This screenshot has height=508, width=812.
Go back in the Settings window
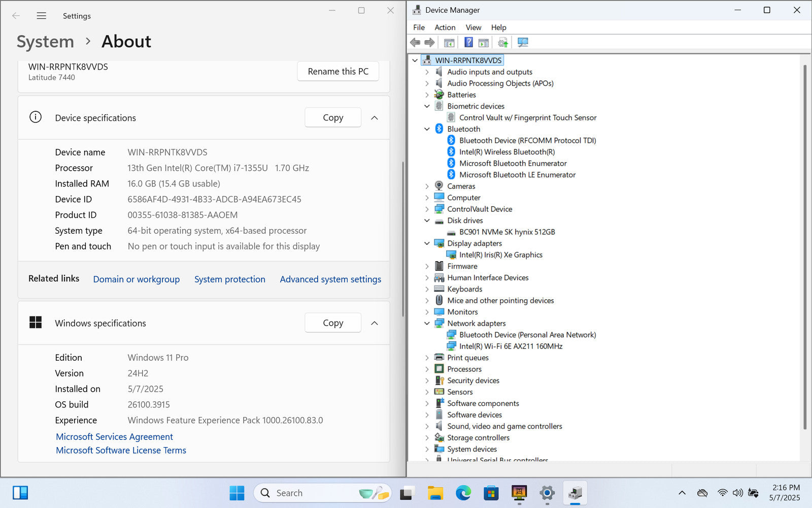pyautogui.click(x=16, y=16)
